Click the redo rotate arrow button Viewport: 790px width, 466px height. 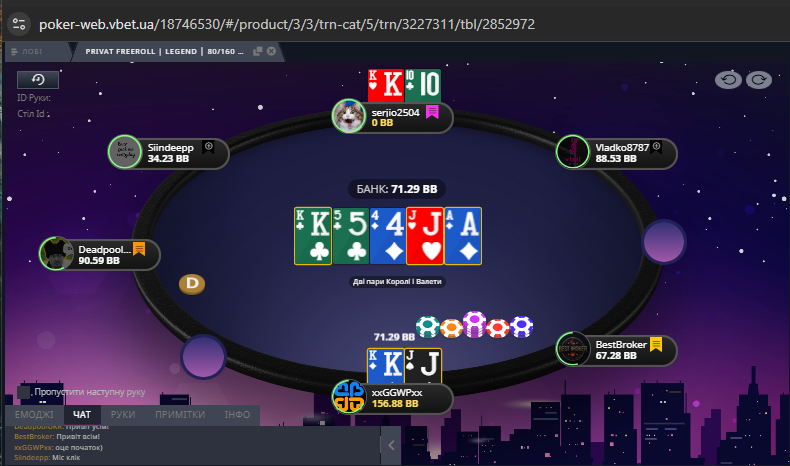click(759, 80)
